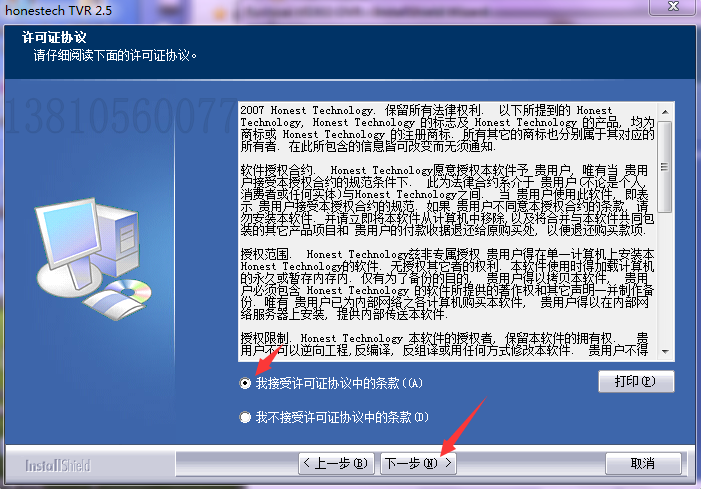
Task: Click the license scrollbar up arrow
Action: click(x=665, y=112)
